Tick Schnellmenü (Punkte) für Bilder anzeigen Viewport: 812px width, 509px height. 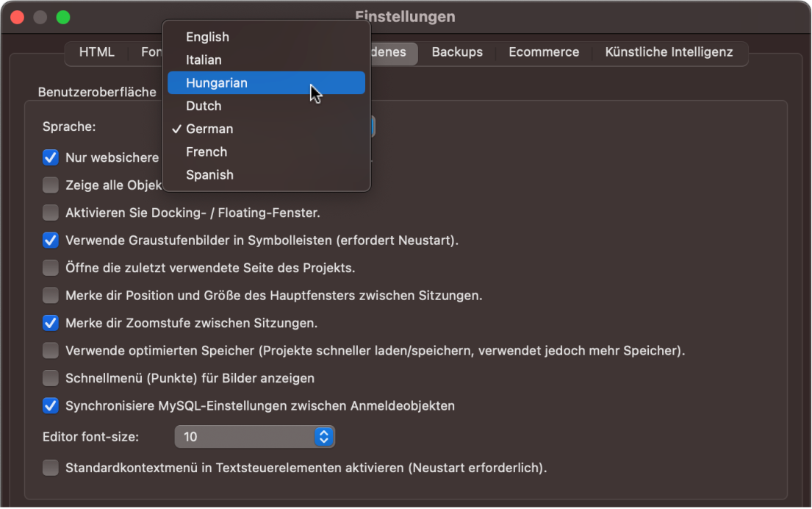(x=51, y=378)
